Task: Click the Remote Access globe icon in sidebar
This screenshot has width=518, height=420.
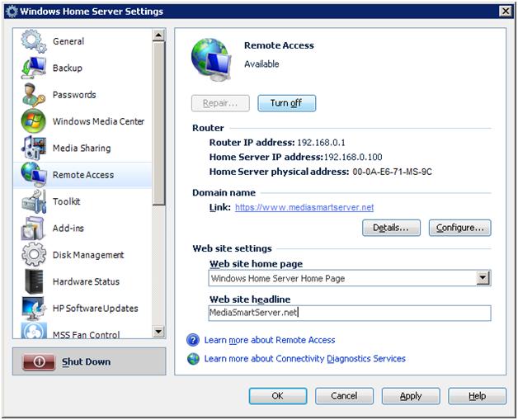Action: pos(33,174)
